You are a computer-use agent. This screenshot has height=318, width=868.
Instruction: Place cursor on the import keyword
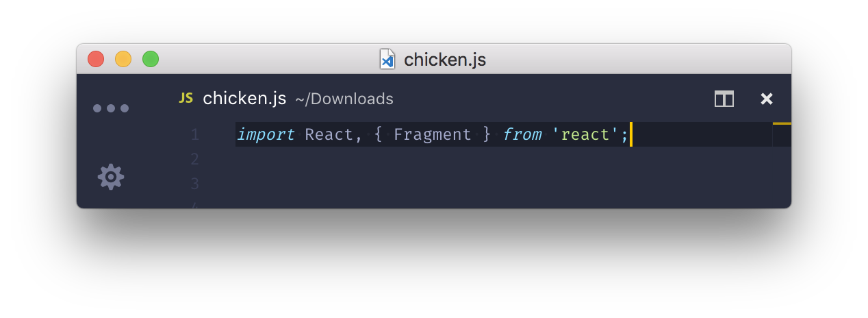(x=266, y=134)
